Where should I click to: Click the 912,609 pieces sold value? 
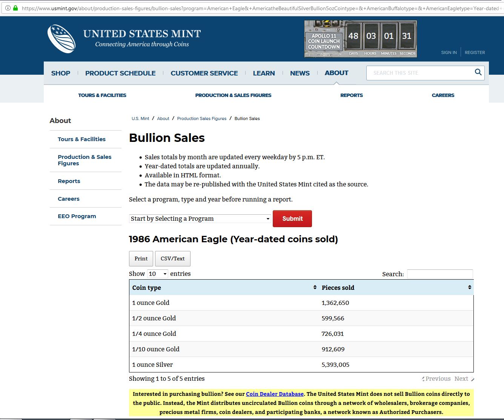click(x=333, y=349)
